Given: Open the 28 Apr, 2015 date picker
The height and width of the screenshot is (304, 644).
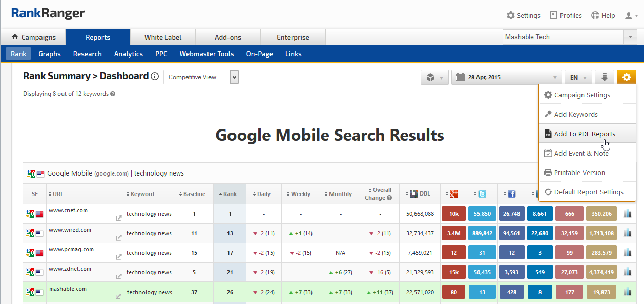Looking at the screenshot, I should coord(506,78).
